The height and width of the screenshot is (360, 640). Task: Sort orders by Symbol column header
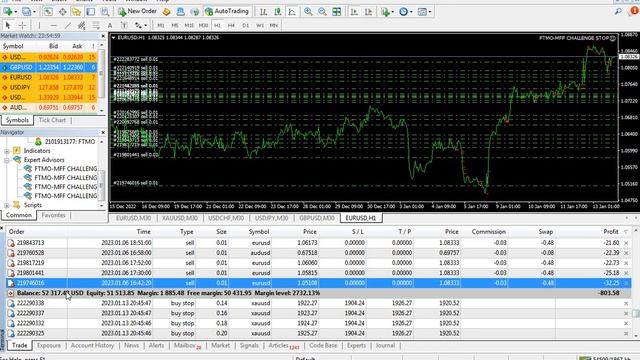(259, 231)
